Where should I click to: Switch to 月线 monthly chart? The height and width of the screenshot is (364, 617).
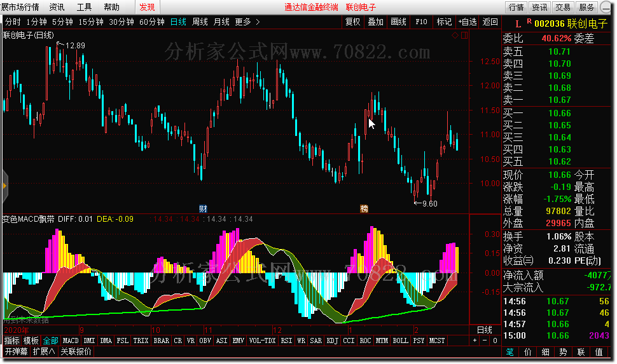click(x=221, y=22)
